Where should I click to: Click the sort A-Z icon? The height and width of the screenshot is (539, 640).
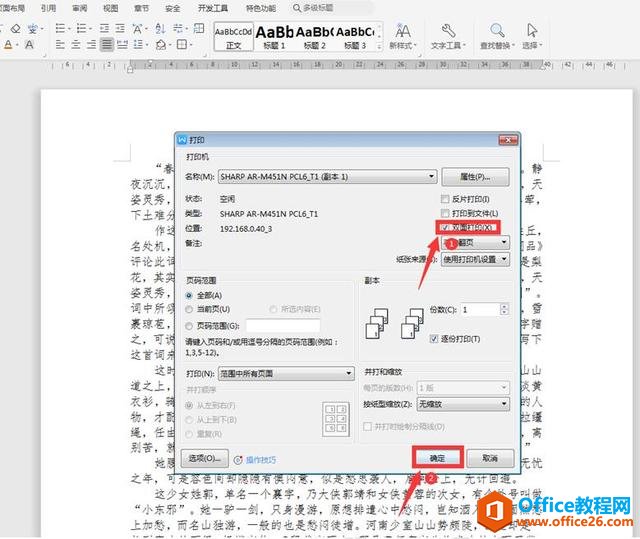coord(160,28)
